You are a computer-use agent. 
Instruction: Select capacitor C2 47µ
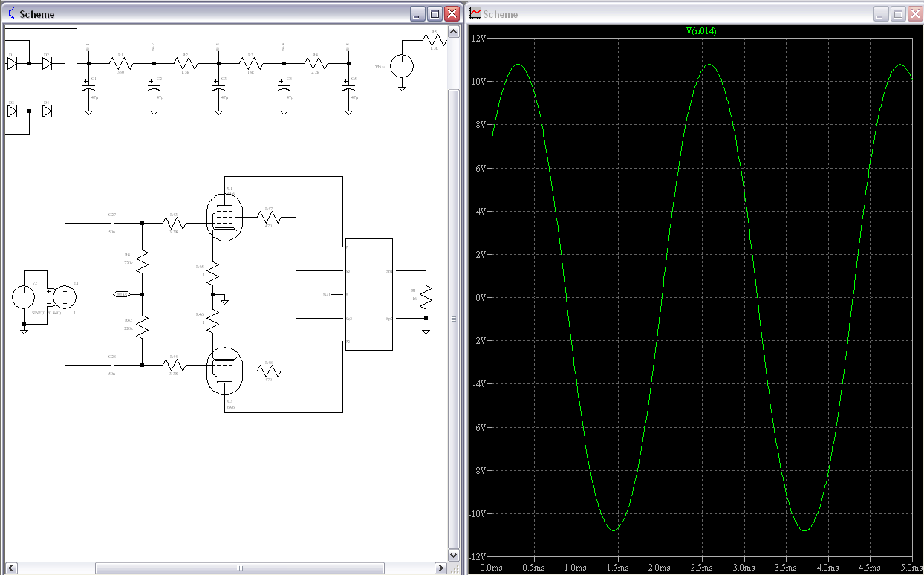[154, 86]
